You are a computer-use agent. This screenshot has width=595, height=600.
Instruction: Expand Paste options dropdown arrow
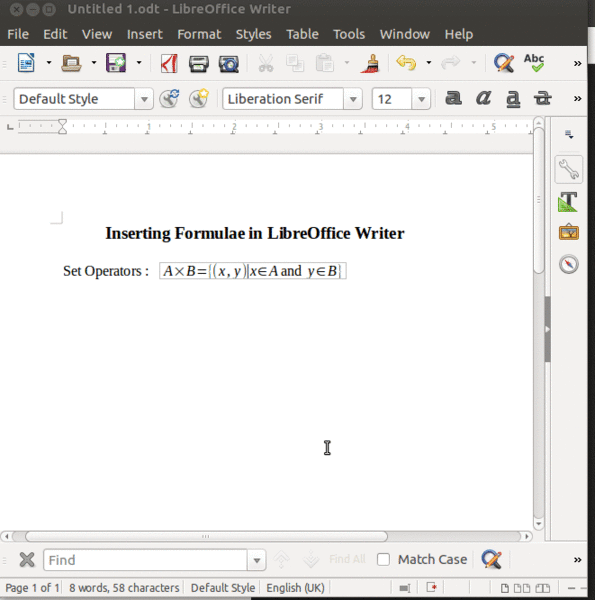click(x=347, y=62)
